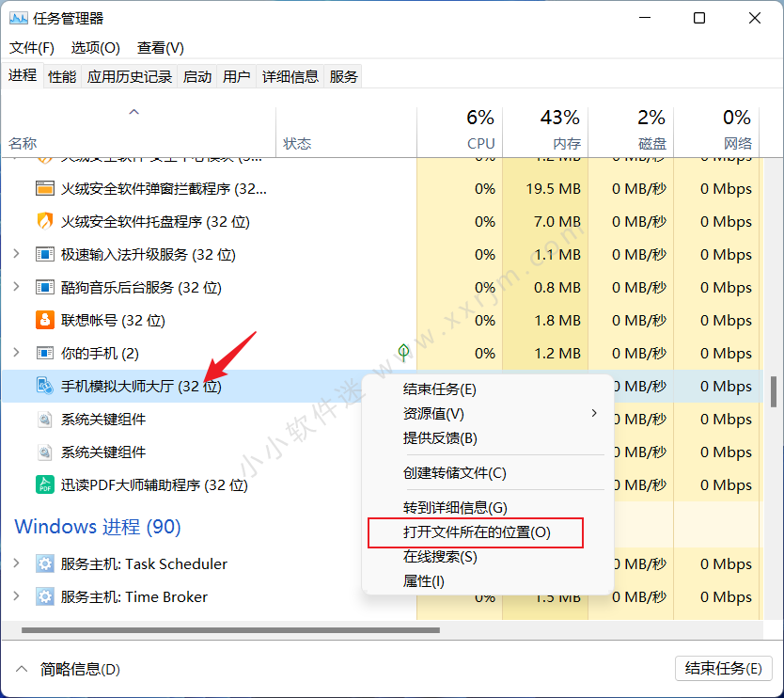Select the 服务主机: Time Broker name text
Image resolution: width=784 pixels, height=698 pixels.
pos(134,597)
